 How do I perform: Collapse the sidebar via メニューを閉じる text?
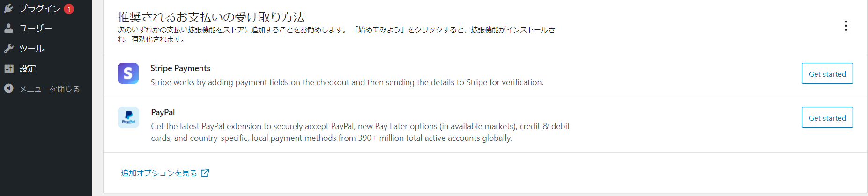49,89
